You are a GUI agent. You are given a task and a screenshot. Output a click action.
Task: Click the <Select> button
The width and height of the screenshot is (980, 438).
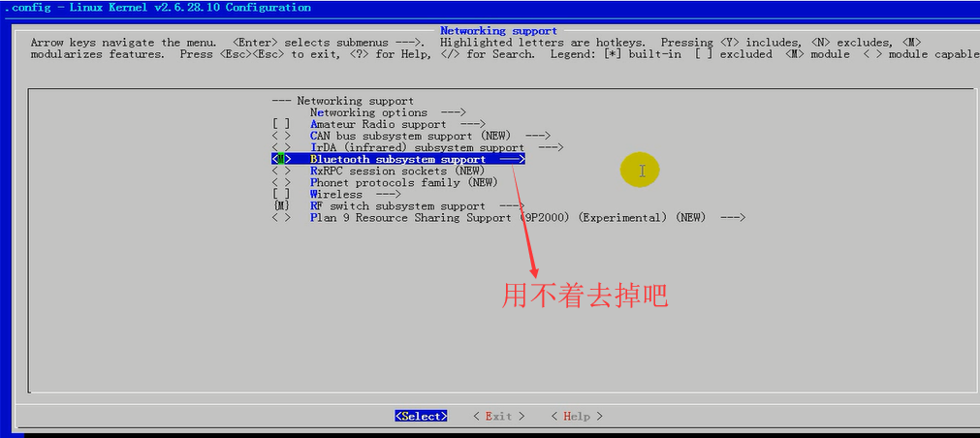point(421,416)
